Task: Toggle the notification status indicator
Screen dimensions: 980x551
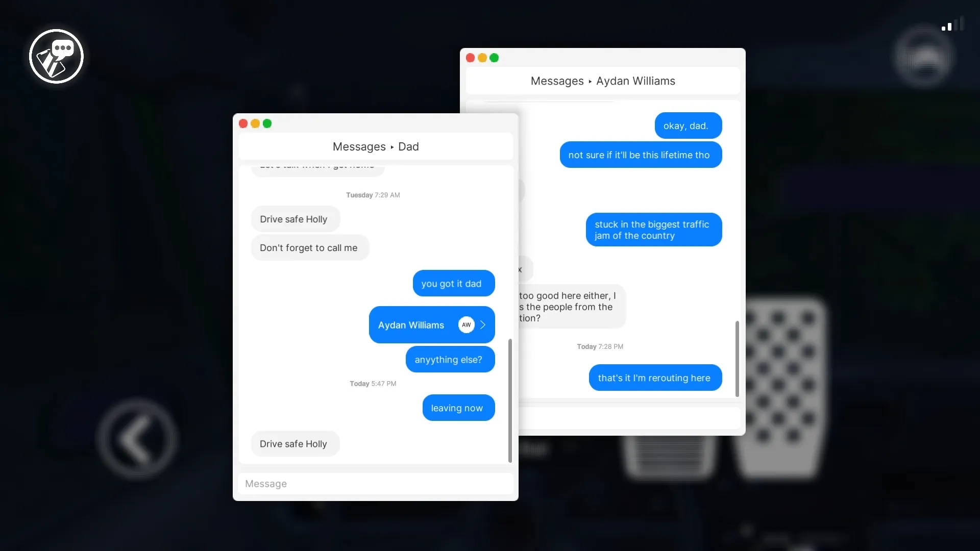Action: [x=946, y=27]
